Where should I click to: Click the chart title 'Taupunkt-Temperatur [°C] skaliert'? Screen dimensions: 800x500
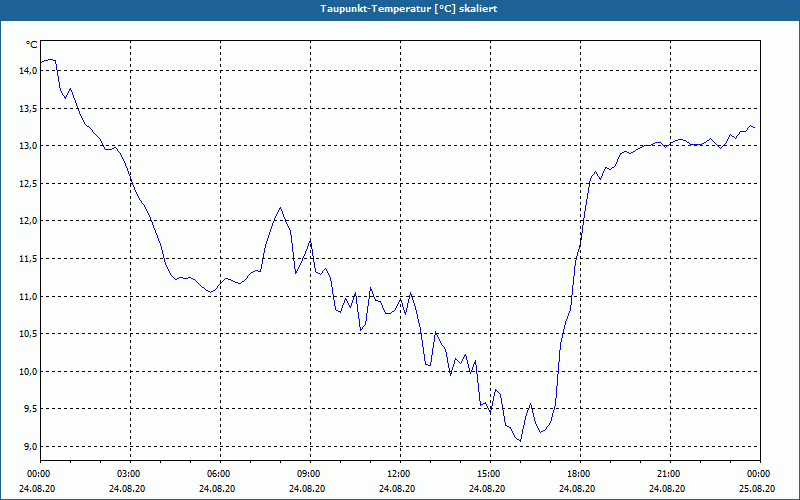pyautogui.click(x=409, y=9)
